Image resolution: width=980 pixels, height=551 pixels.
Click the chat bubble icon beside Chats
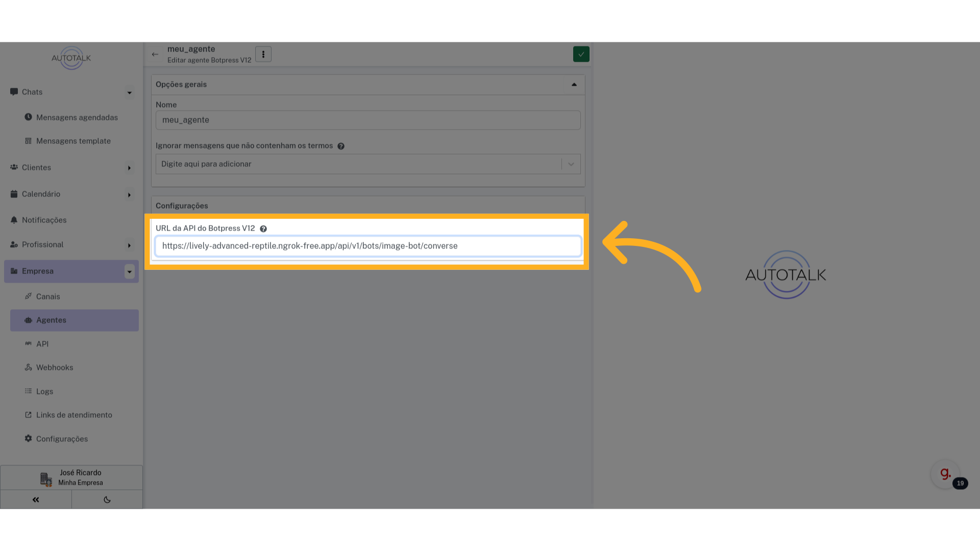[14, 92]
